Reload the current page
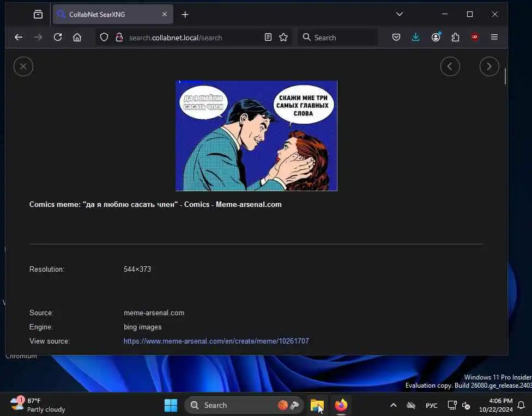The width and height of the screenshot is (532, 416). point(58,37)
